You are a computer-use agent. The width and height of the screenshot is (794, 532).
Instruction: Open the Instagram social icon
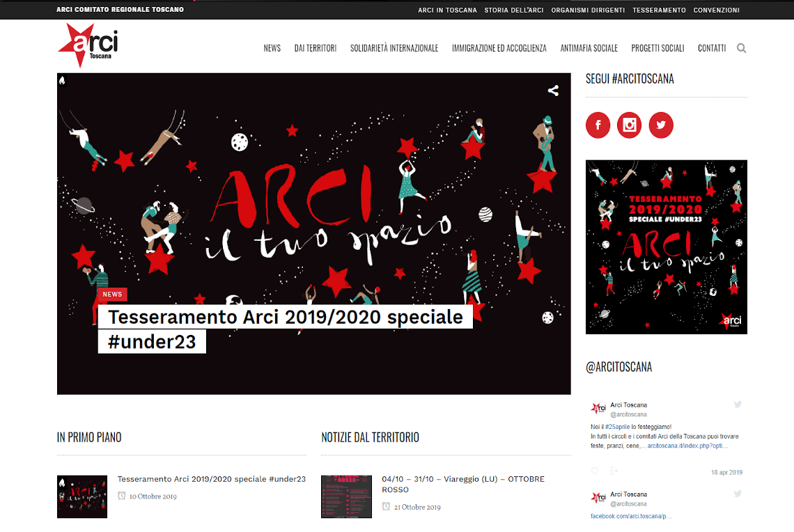[x=630, y=125]
